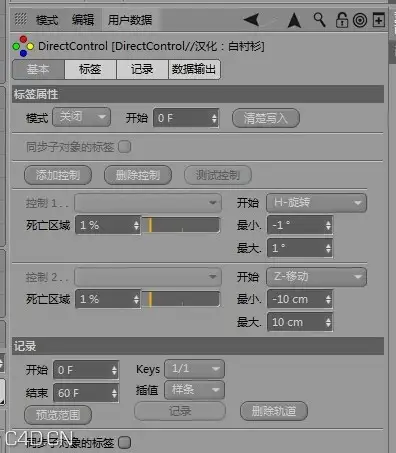This screenshot has height=453, width=396.
Task: Open the H-旋转 dropdown
Action: pos(316,203)
